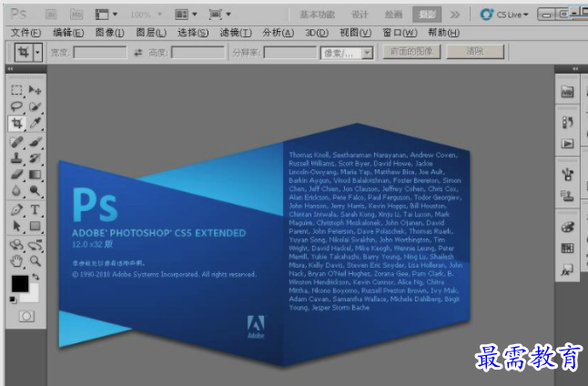
Task: Select the Pen tool
Action: tap(16, 209)
